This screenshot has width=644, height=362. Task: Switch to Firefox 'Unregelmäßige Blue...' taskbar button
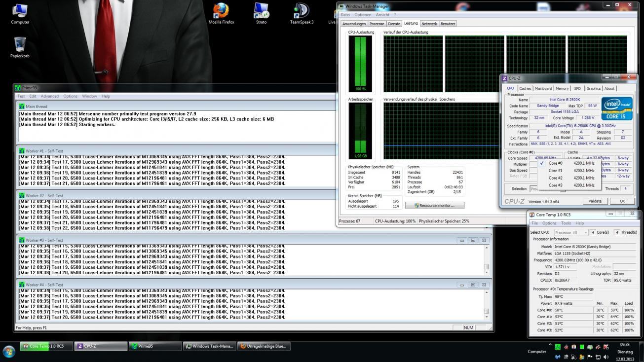pyautogui.click(x=264, y=346)
